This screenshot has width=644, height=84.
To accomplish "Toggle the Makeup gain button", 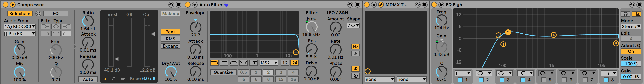I will (x=170, y=14).
